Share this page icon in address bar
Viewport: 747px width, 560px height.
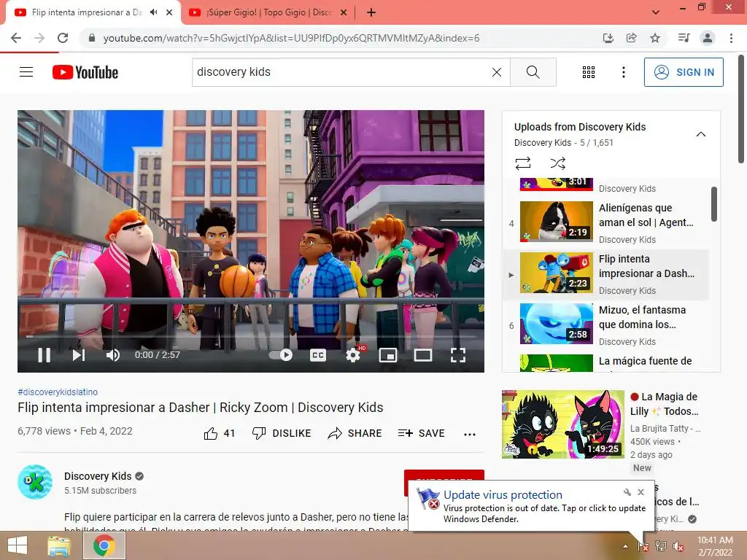click(632, 38)
